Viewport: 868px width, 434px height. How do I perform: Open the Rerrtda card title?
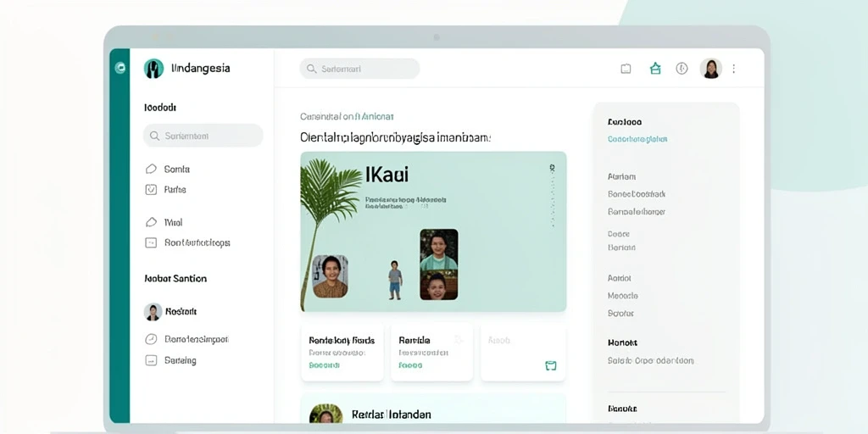pyautogui.click(x=414, y=340)
